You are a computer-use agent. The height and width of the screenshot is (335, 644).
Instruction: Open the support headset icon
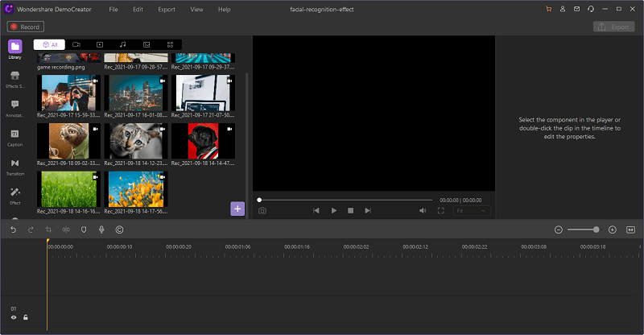click(x=591, y=9)
